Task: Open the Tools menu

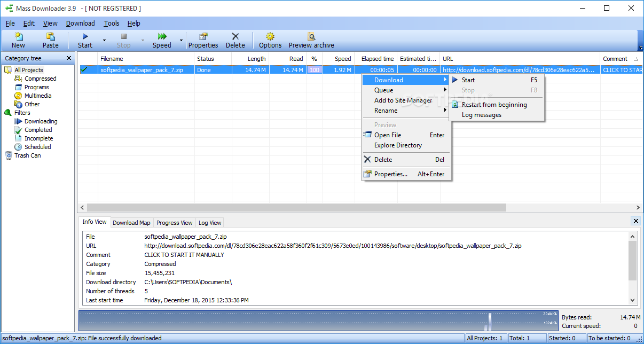Action: coord(112,24)
